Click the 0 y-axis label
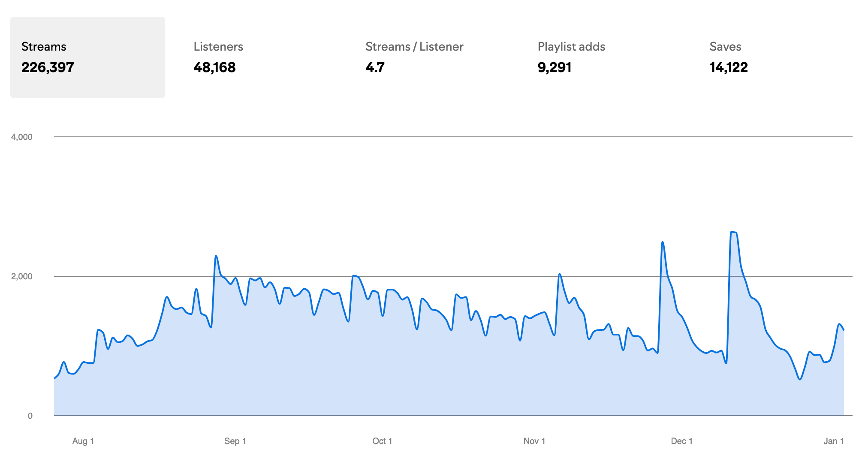The width and height of the screenshot is (868, 459). coord(30,416)
